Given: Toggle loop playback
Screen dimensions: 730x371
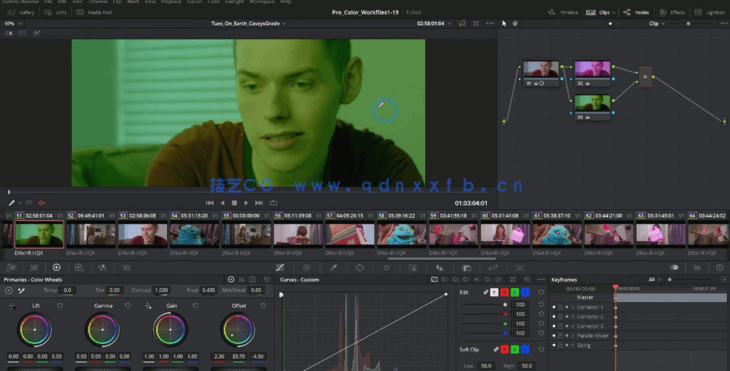Looking at the screenshot, I should coord(273,203).
